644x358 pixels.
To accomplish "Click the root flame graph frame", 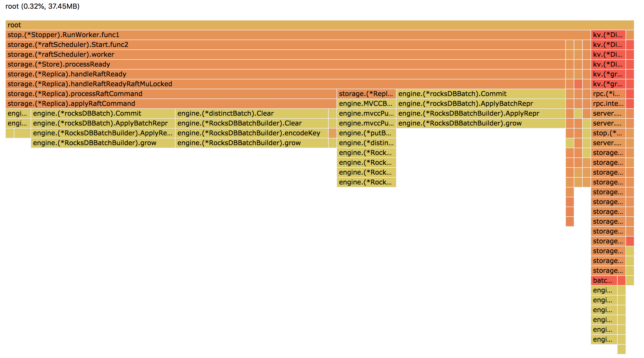I will pyautogui.click(x=319, y=25).
